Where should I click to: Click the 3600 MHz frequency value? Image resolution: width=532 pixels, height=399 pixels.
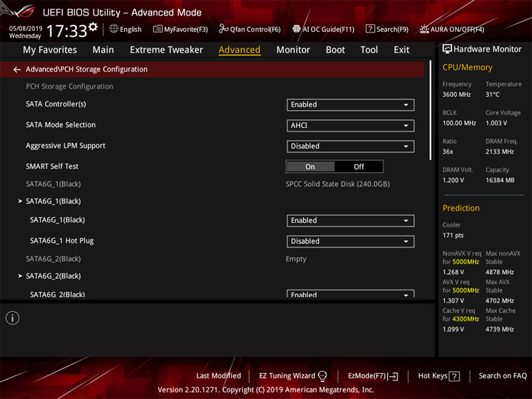point(457,95)
